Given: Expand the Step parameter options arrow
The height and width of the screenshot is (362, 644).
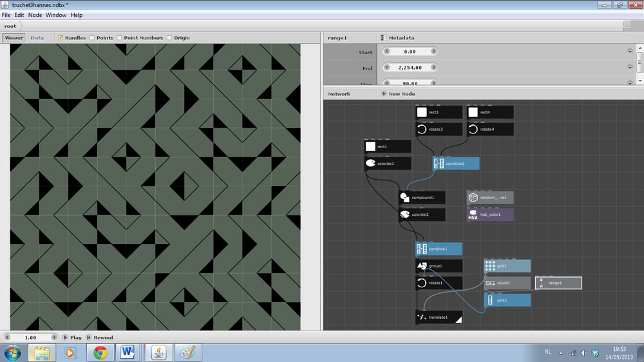Looking at the screenshot, I should coord(630,83).
